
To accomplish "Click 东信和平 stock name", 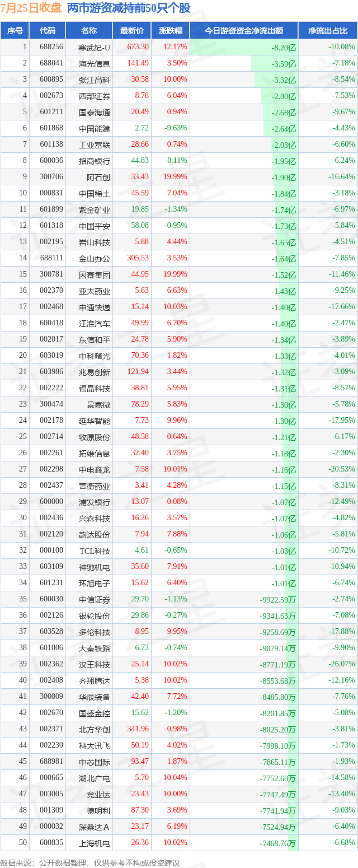I will 95,339.
